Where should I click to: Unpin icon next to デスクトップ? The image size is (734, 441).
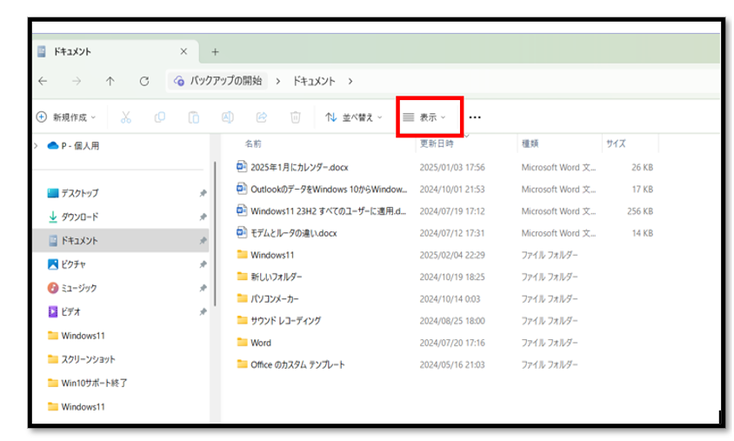tap(203, 193)
